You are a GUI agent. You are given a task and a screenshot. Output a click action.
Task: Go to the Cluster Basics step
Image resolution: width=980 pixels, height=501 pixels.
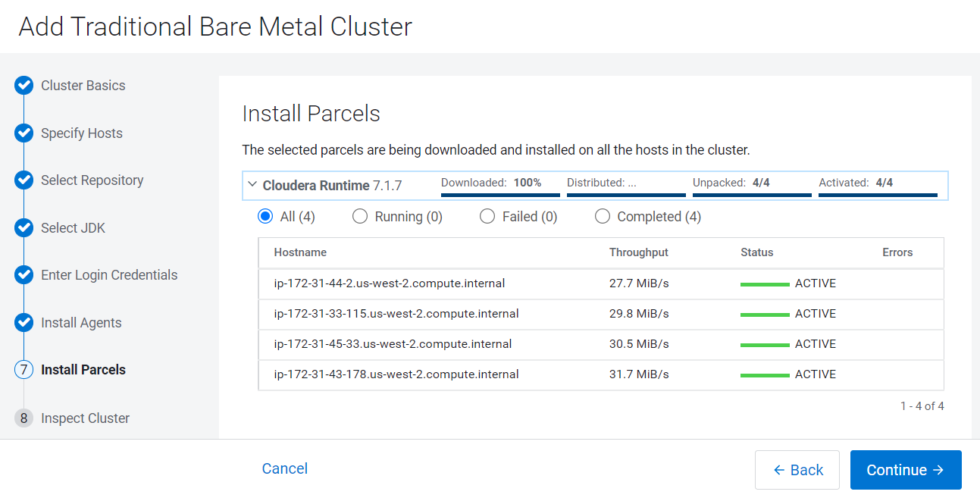(83, 86)
